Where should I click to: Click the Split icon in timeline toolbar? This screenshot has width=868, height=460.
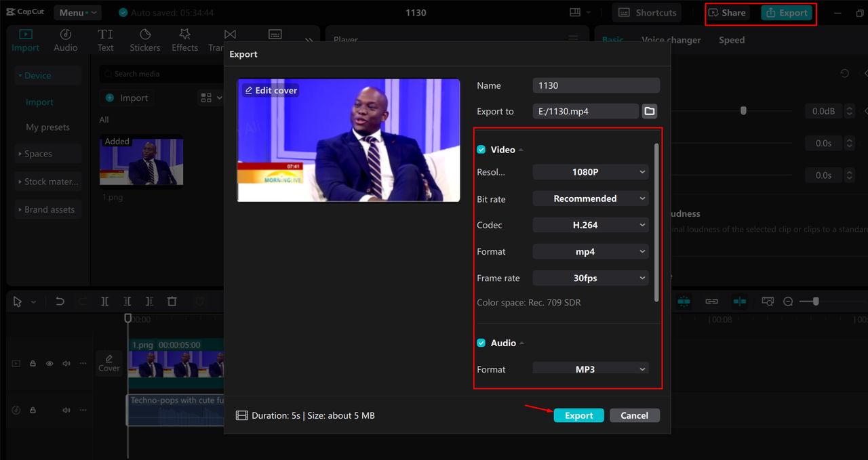(104, 301)
